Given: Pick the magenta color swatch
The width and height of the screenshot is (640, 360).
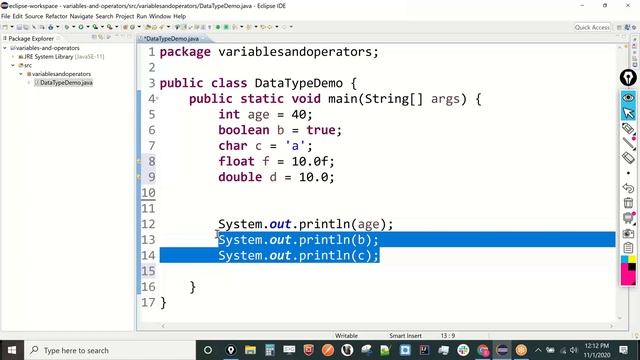Looking at the screenshot, I should point(627,276).
